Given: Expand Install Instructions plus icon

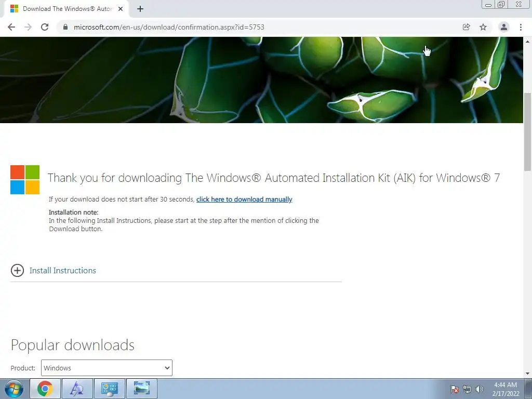Looking at the screenshot, I should (17, 270).
